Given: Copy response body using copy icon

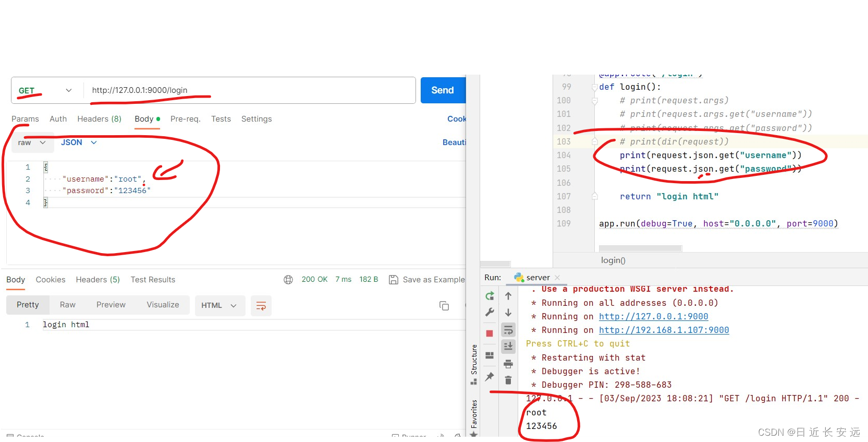Looking at the screenshot, I should point(444,306).
